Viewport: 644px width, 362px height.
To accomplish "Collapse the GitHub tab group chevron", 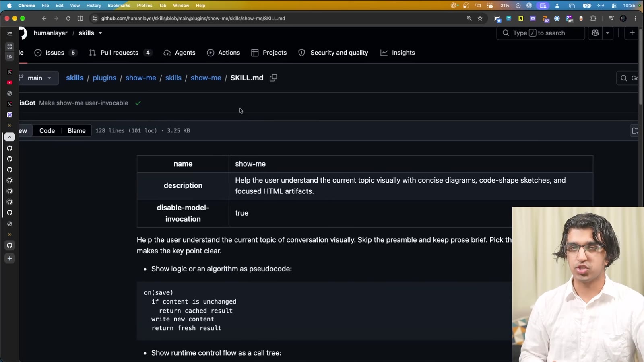I will coord(10,137).
